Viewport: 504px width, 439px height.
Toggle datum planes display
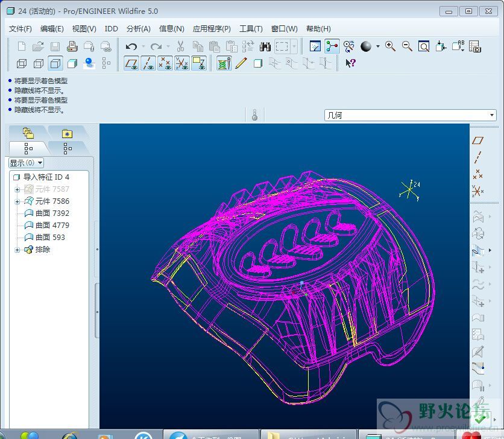[131, 63]
